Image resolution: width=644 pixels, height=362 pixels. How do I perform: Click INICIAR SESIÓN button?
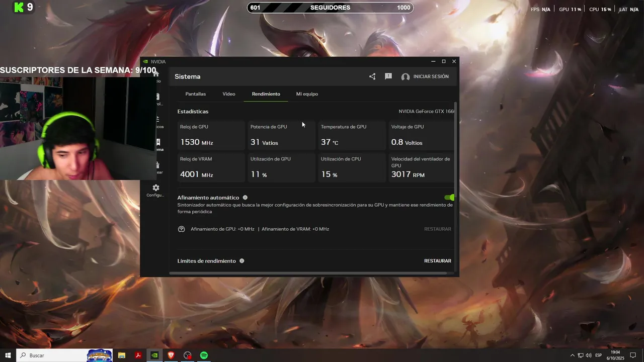pyautogui.click(x=431, y=76)
